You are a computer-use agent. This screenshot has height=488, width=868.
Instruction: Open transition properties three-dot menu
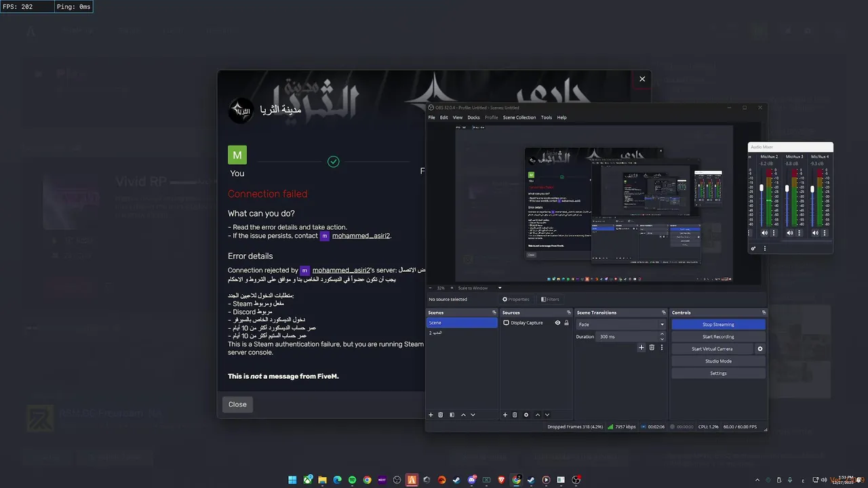click(x=662, y=348)
